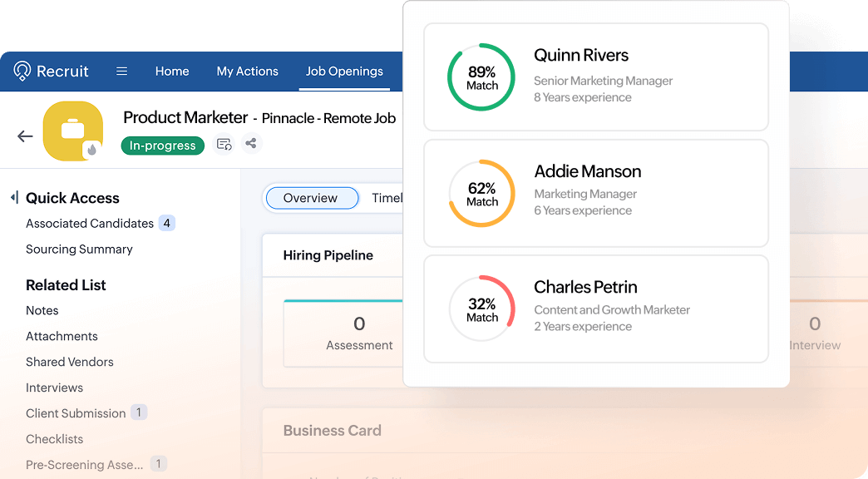The image size is (868, 479).
Task: Open the Job Openings menu item
Action: click(x=344, y=72)
